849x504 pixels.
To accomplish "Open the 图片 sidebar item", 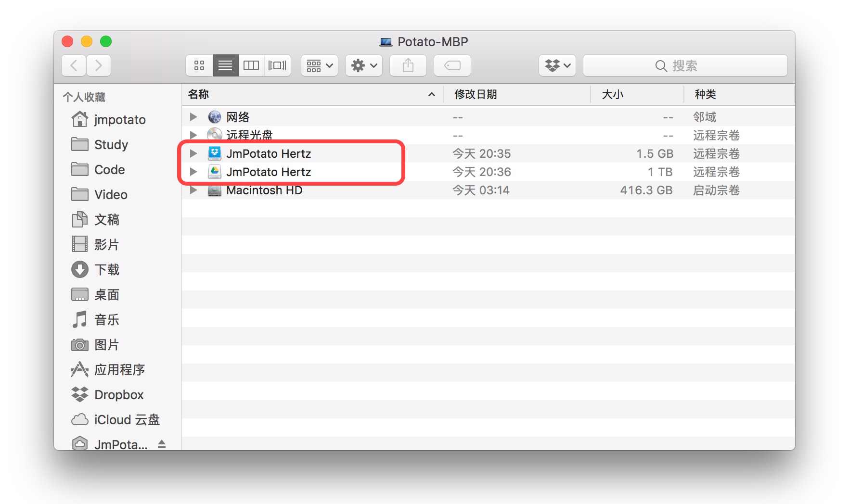I will 106,344.
